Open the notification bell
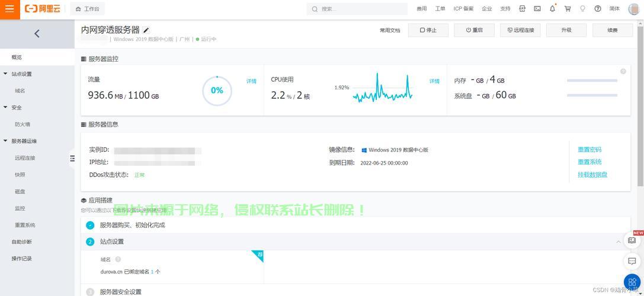644x296 pixels. tap(553, 9)
